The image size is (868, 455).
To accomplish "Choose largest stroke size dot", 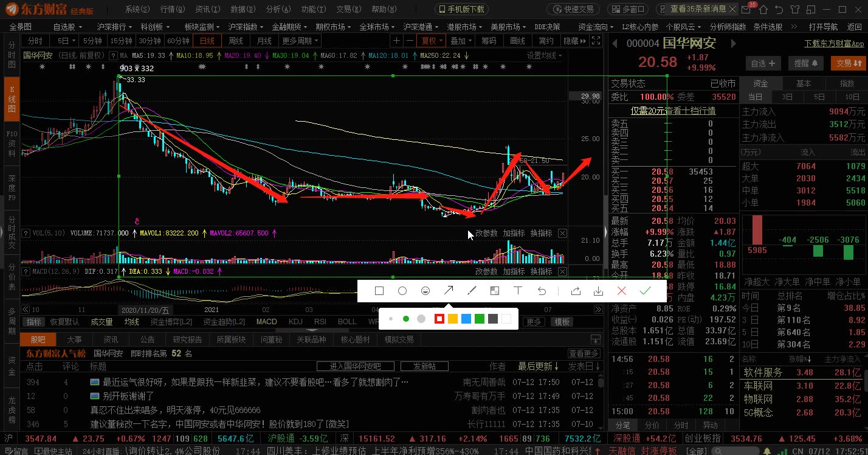I will click(x=421, y=319).
